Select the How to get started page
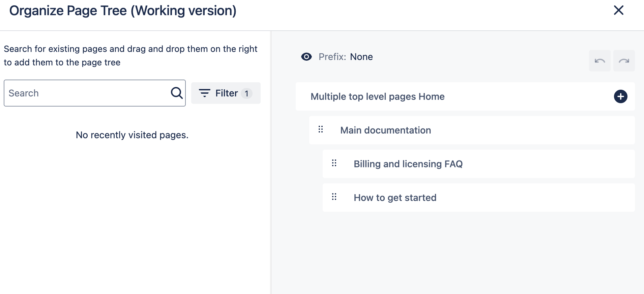644x294 pixels. pyautogui.click(x=395, y=198)
